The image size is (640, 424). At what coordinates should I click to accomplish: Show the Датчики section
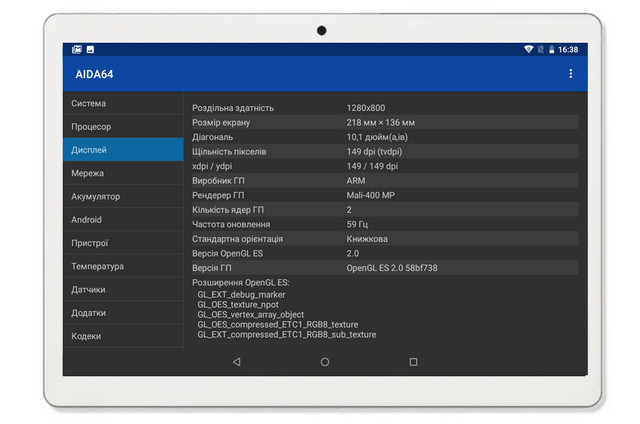tap(123, 290)
